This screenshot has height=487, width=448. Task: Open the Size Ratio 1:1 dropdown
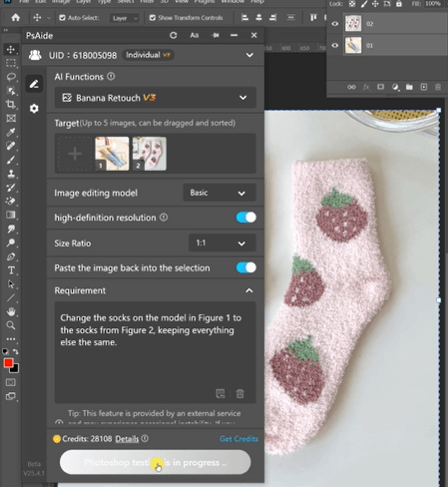pos(223,243)
